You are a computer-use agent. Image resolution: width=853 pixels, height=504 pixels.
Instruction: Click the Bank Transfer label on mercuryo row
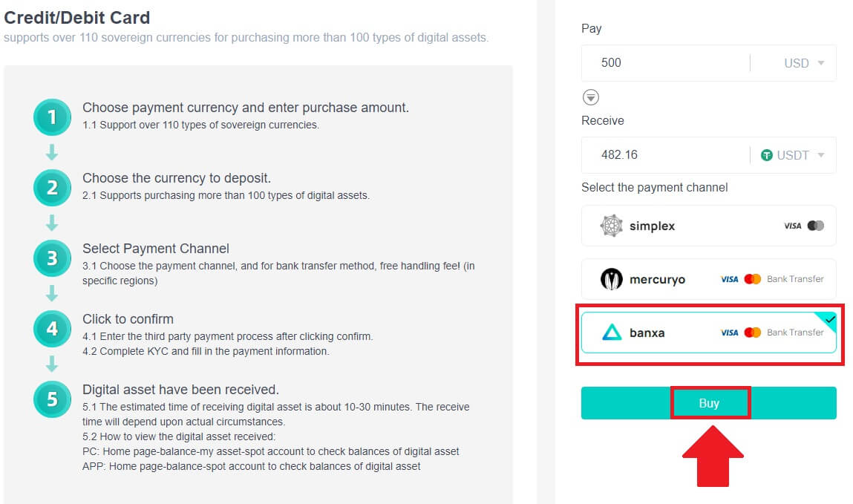pos(797,279)
